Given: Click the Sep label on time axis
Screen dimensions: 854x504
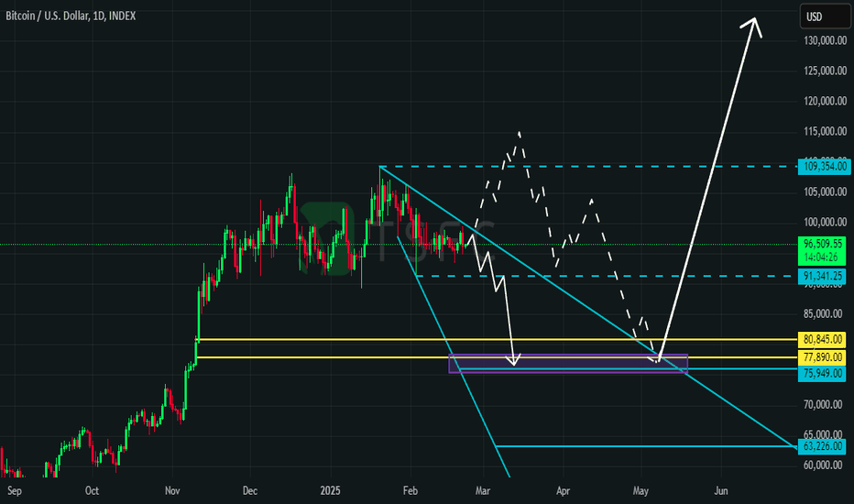Looking at the screenshot, I should click(15, 491).
